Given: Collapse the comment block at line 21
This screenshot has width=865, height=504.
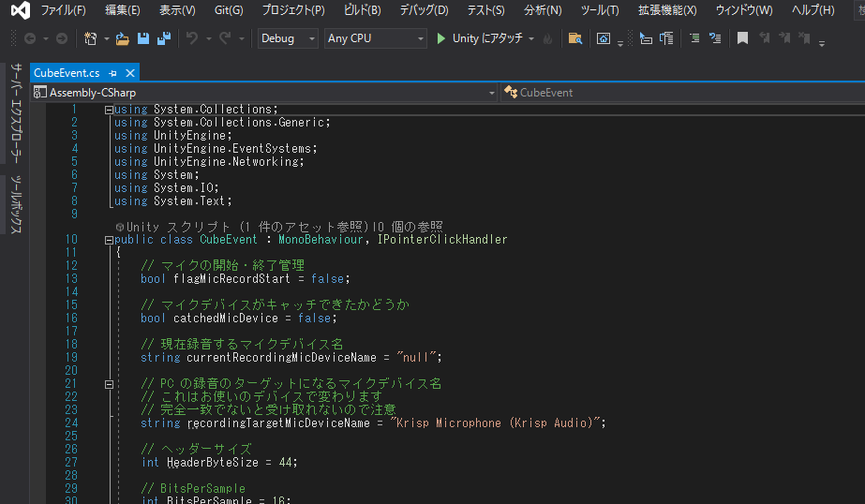Looking at the screenshot, I should tap(110, 384).
